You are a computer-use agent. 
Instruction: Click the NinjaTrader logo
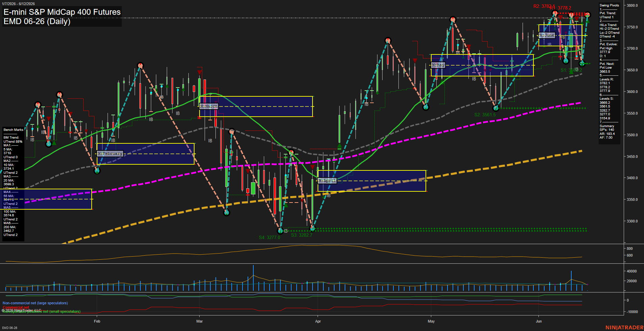pyautogui.click(x=624, y=328)
